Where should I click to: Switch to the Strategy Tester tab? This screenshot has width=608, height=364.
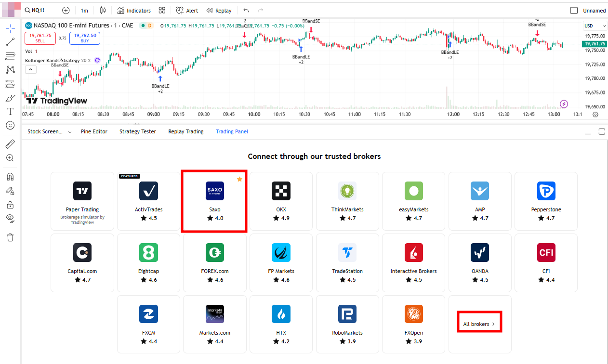tap(138, 131)
